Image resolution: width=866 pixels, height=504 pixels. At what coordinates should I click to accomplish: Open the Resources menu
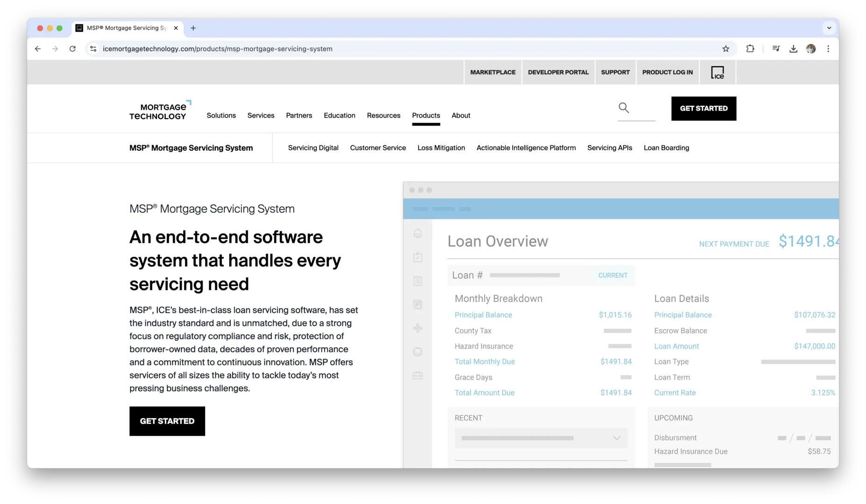[383, 115]
